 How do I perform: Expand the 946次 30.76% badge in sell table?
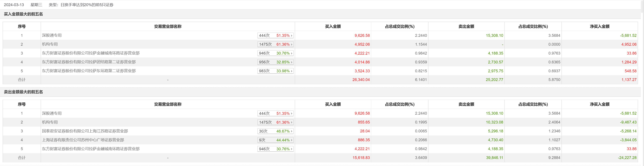pyautogui.click(x=292, y=149)
